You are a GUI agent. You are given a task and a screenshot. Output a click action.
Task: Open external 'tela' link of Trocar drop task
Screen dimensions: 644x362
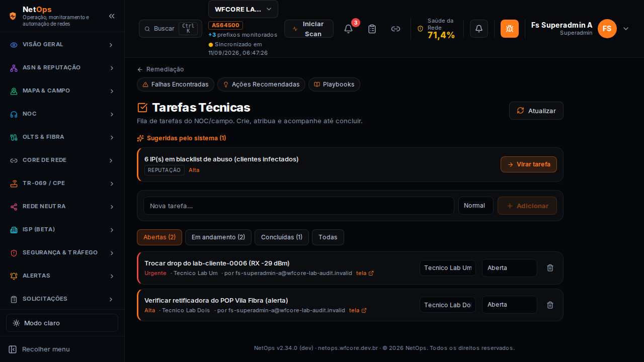click(x=365, y=273)
